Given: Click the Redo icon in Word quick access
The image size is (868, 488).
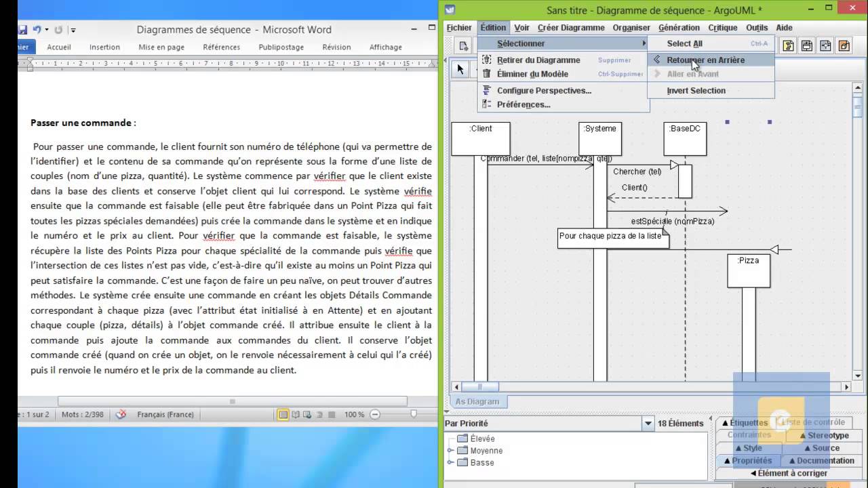Looking at the screenshot, I should point(58,30).
